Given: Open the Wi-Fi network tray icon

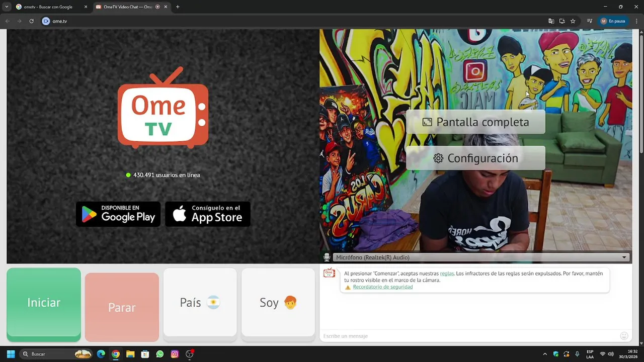Looking at the screenshot, I should tap(603, 354).
